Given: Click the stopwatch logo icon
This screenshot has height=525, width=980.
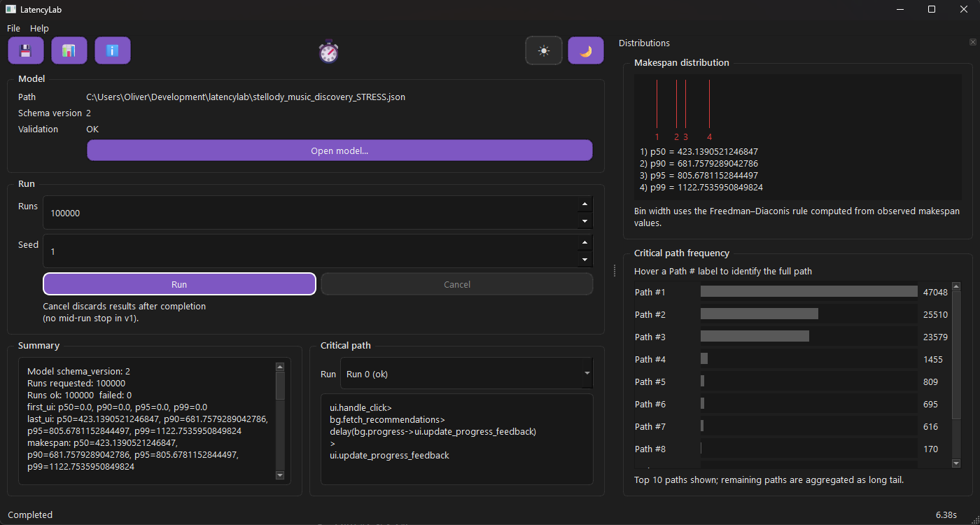Looking at the screenshot, I should point(328,51).
